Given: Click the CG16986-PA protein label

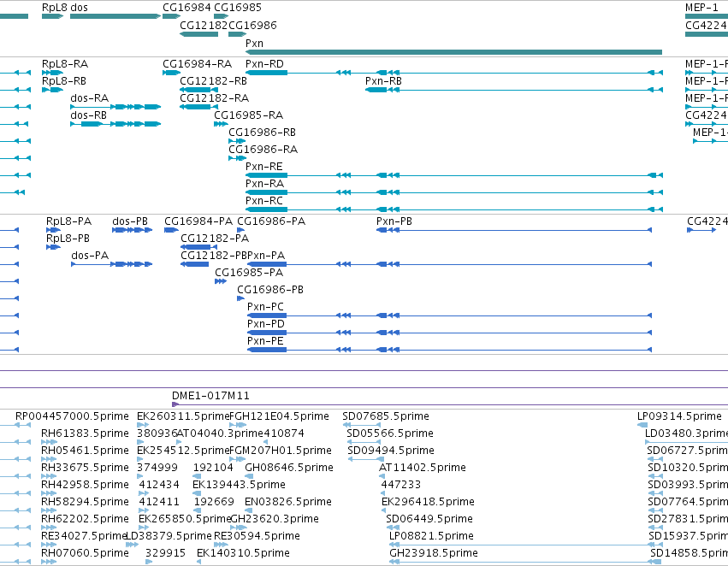Looking at the screenshot, I should (x=271, y=221).
